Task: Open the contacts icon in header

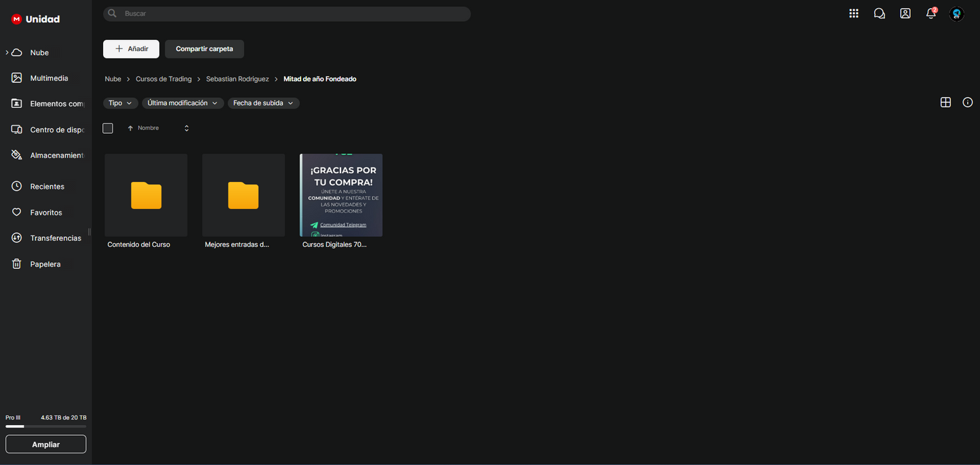Action: 905,14
